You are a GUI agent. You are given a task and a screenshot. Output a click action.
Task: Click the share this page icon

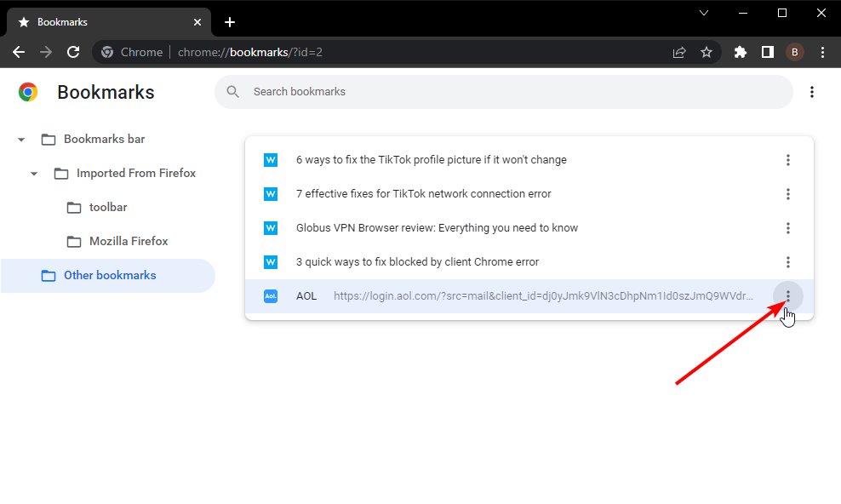(x=679, y=52)
